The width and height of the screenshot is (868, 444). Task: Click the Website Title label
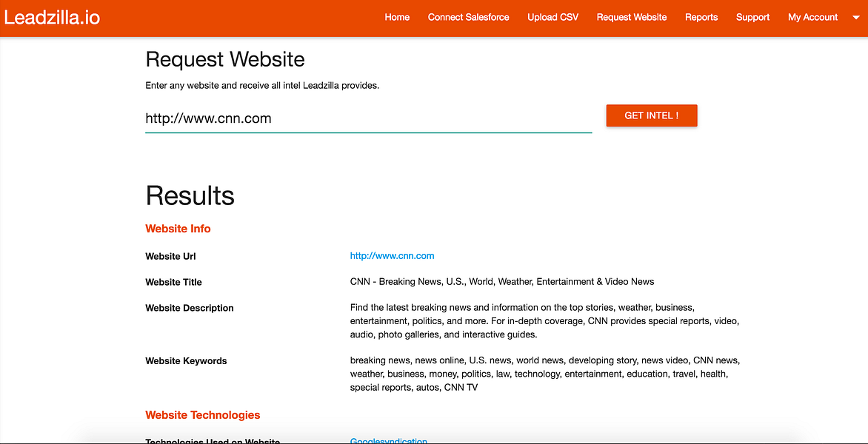click(x=173, y=282)
